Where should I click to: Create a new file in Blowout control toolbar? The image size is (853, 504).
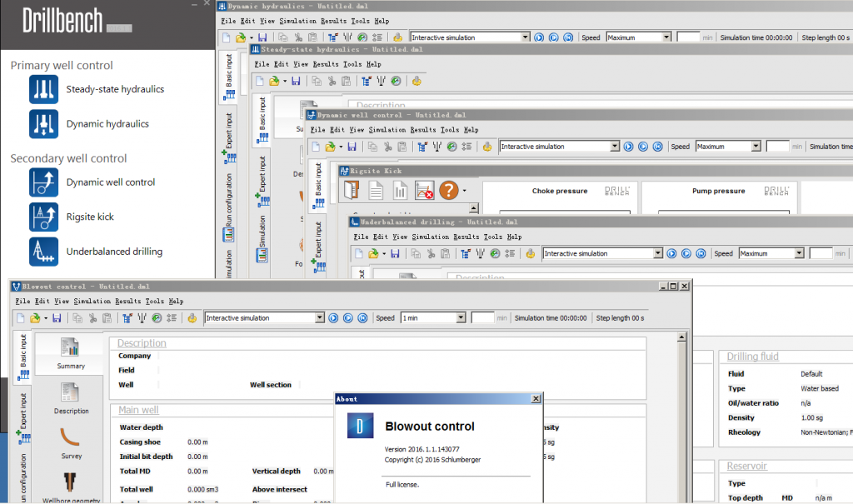[x=21, y=318]
